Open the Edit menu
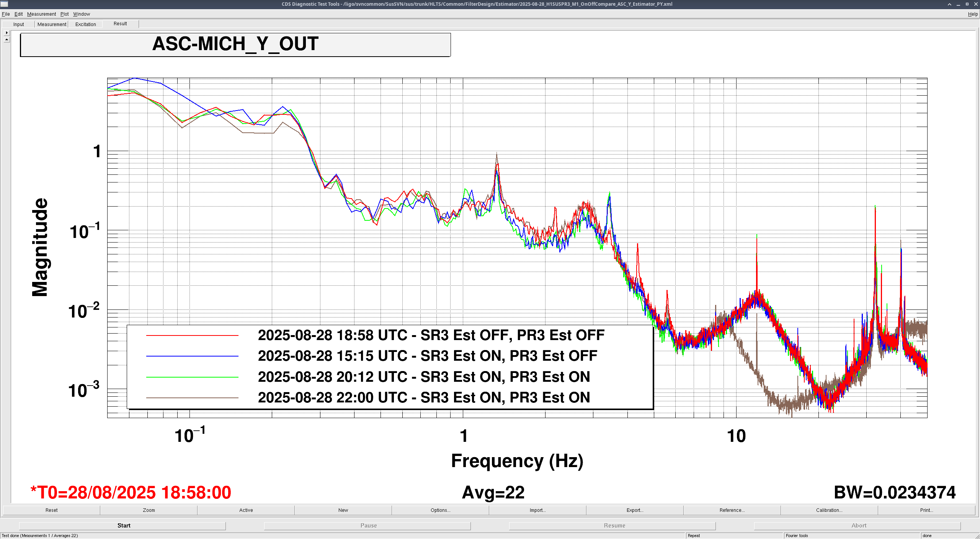This screenshot has height=539, width=980. 18,14
